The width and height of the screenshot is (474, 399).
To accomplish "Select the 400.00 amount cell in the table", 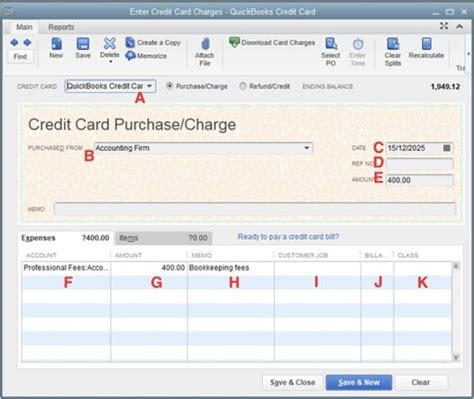I will tap(149, 268).
